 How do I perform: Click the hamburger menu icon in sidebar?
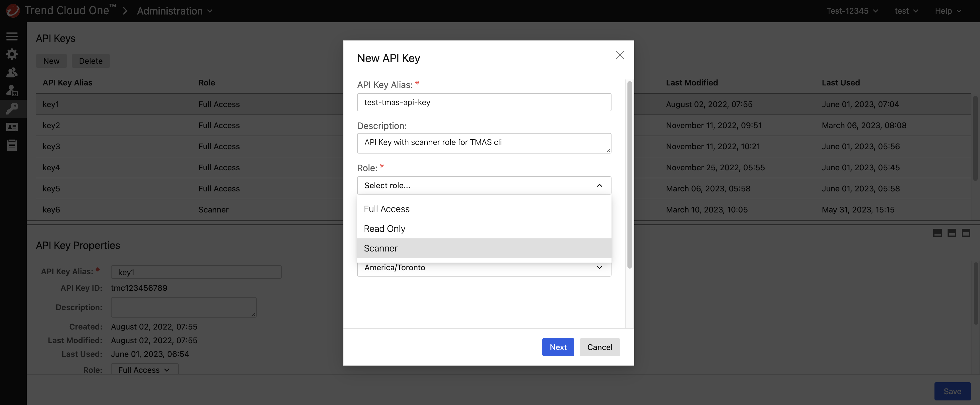pyautogui.click(x=12, y=36)
